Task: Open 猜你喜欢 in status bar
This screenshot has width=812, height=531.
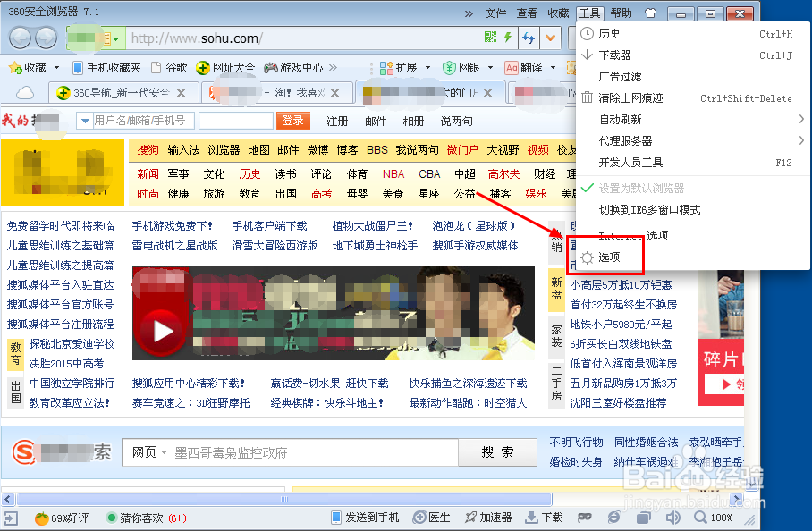Action: click(146, 518)
